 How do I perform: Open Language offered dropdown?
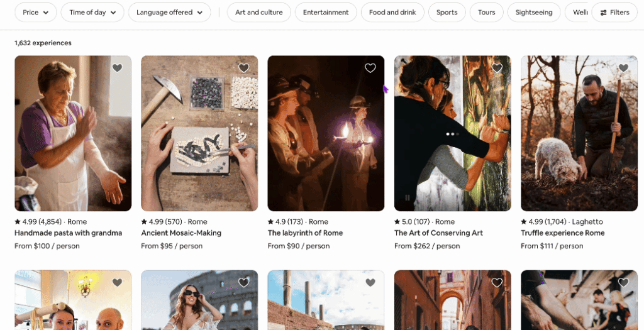coord(170,13)
